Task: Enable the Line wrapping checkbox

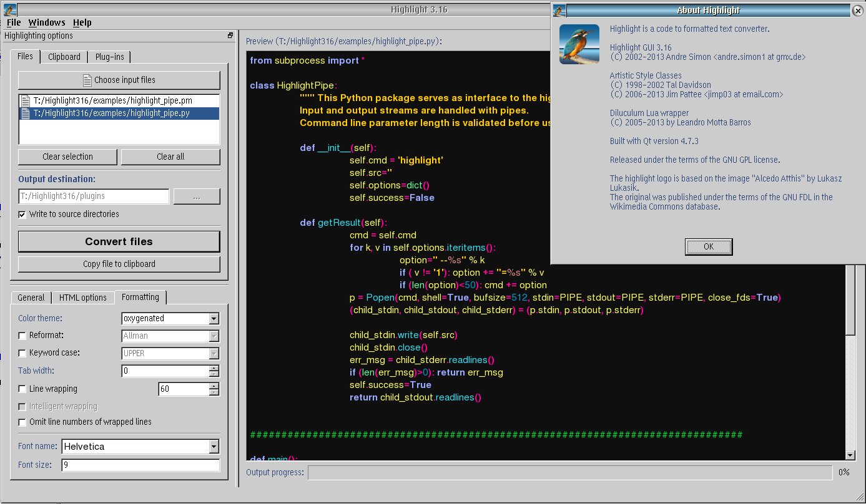Action: pyautogui.click(x=22, y=389)
